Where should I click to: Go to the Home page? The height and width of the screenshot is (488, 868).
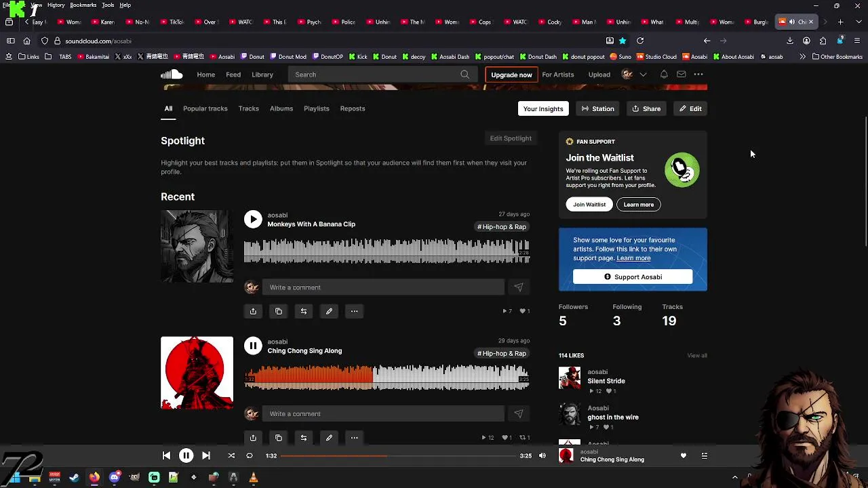[x=206, y=75]
